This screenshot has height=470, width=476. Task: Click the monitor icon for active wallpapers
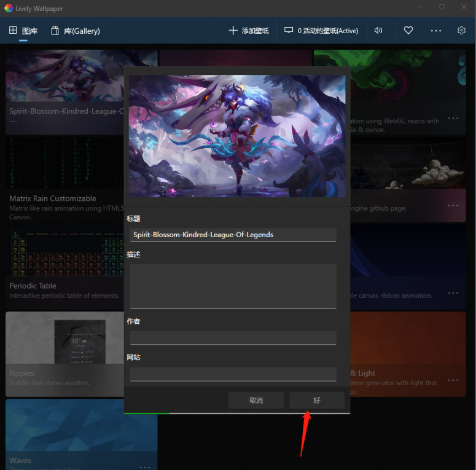point(289,31)
